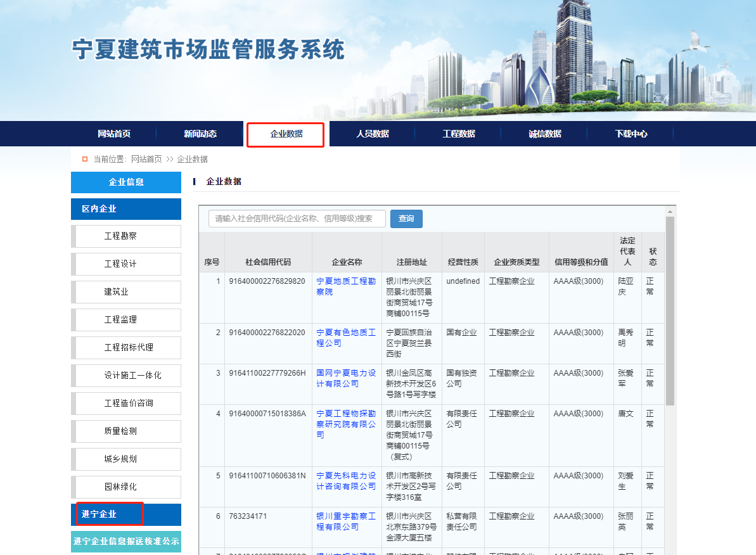
Task: Select 质量检测 in the left menu
Action: pos(120,431)
